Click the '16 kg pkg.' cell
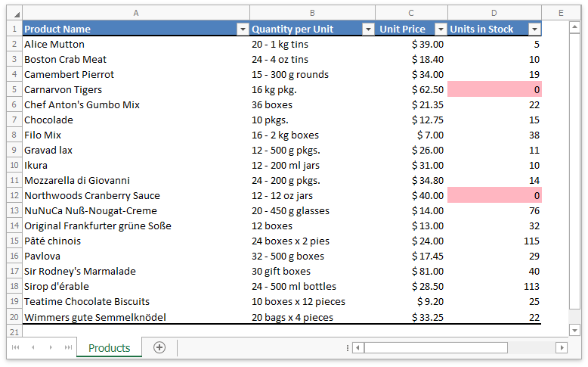The image size is (588, 367). click(x=312, y=89)
